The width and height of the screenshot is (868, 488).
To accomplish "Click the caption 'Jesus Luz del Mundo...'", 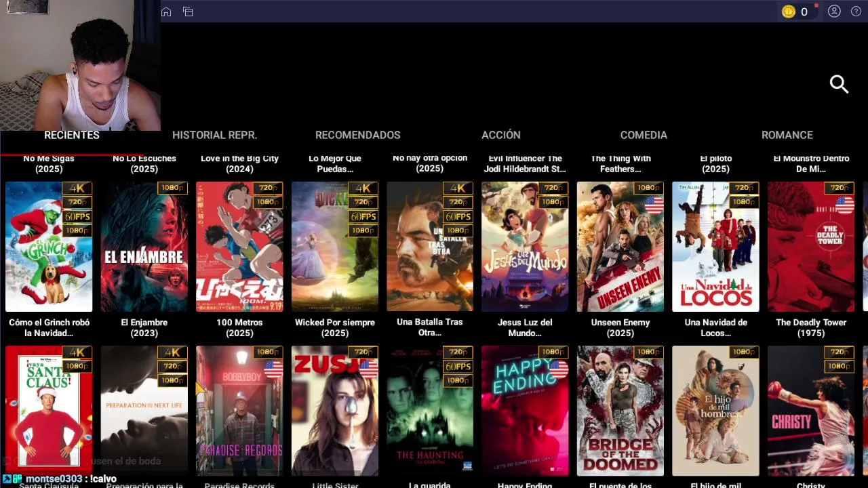I will click(x=525, y=327).
